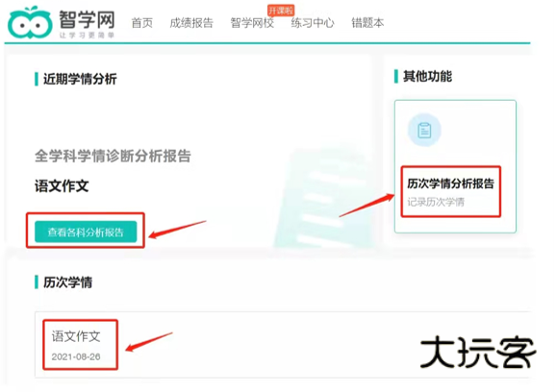The width and height of the screenshot is (556, 392).
Task: Click the 记录历次学情 subtitle
Action: (x=436, y=202)
